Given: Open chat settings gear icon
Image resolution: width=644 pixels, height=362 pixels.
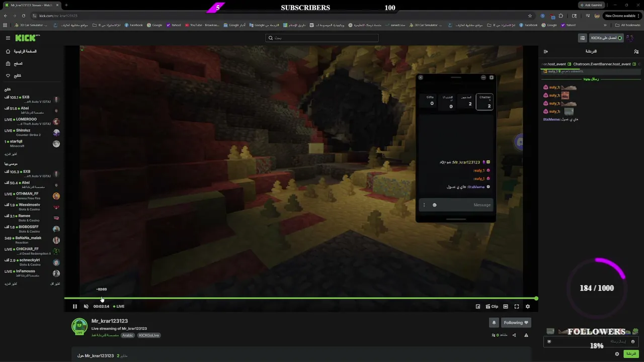Looking at the screenshot, I should 617,354.
